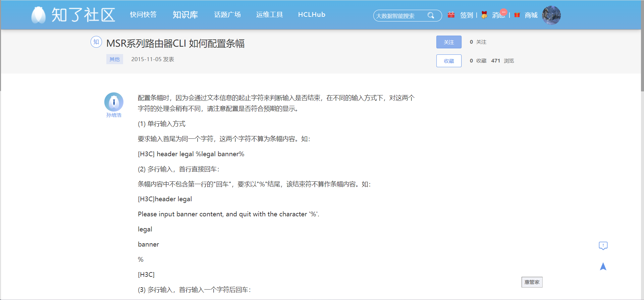The height and width of the screenshot is (300, 644).
Task: Open the HCLHub menu
Action: click(312, 14)
